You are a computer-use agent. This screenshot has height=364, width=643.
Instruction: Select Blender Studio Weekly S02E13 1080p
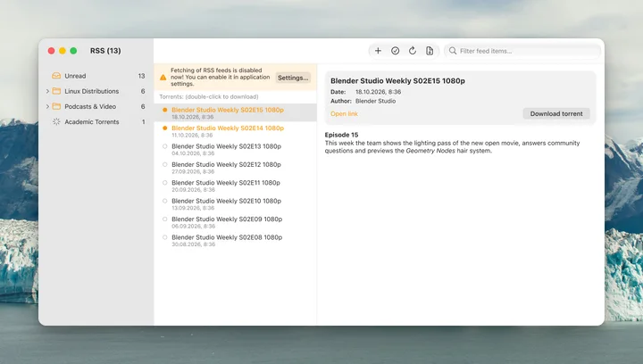pyautogui.click(x=236, y=149)
